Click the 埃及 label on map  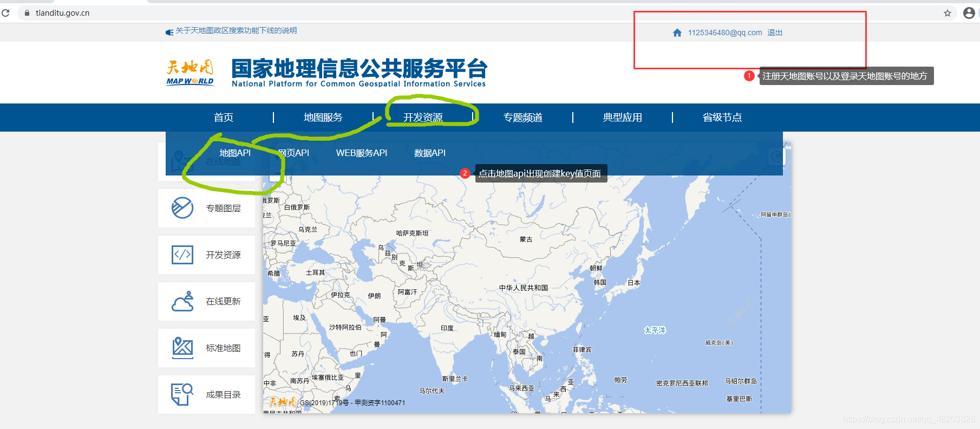click(299, 318)
